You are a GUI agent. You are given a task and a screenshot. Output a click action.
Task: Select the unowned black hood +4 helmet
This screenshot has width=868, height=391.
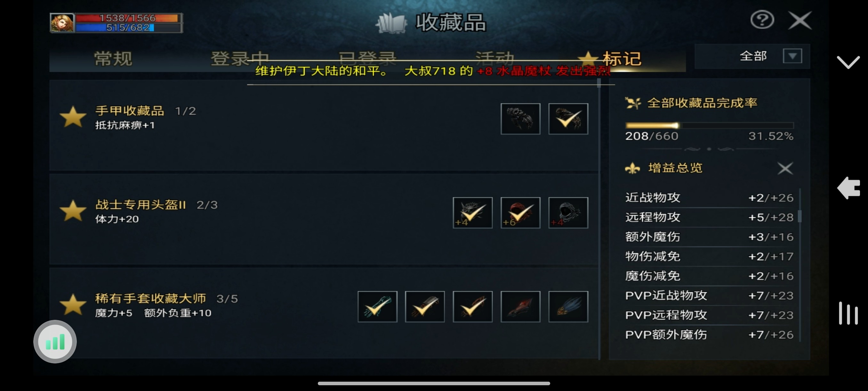(x=568, y=212)
